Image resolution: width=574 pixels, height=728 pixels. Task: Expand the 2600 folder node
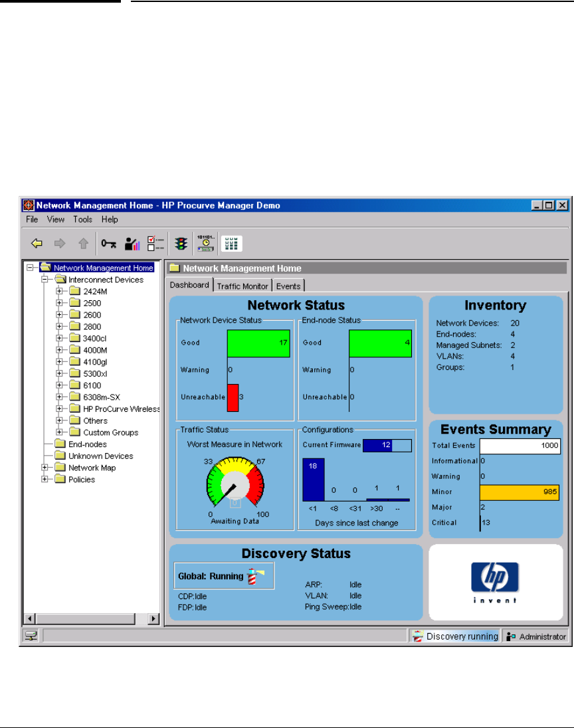tap(59, 314)
